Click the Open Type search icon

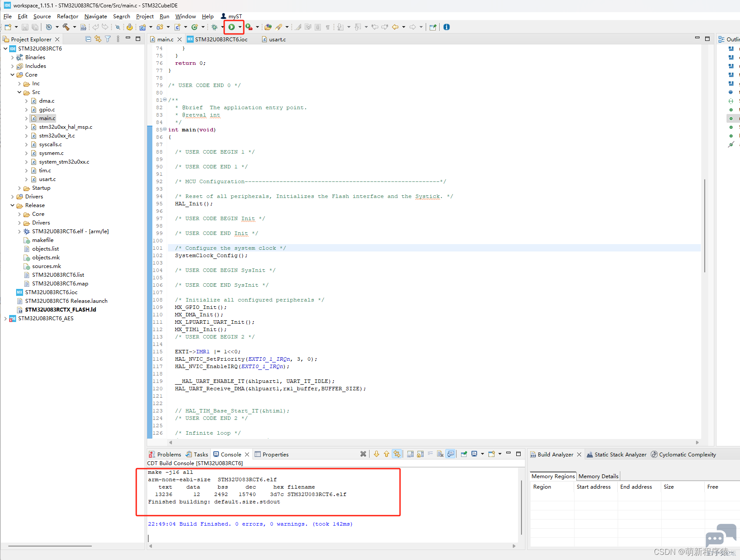coord(118,27)
